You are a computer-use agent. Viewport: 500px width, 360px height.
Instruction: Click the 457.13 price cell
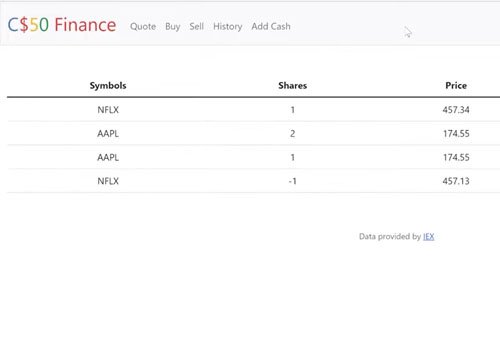click(456, 181)
